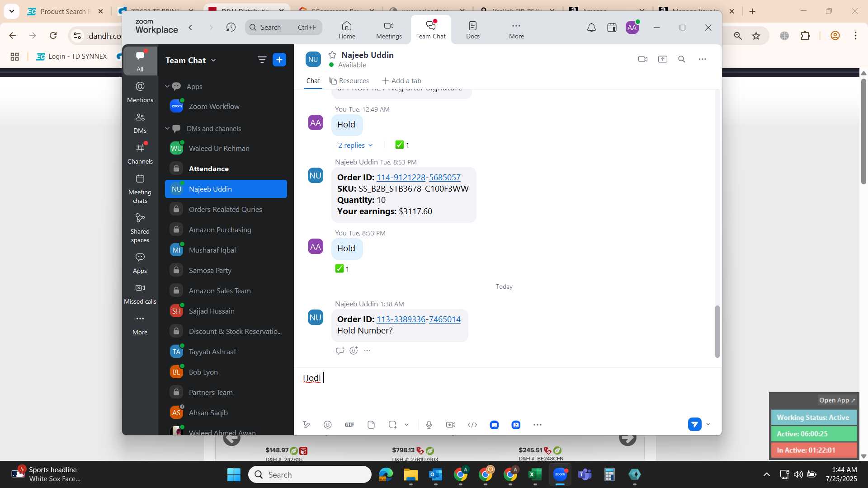Open the Amazon Purchasing channel
The width and height of the screenshot is (868, 488).
coord(226,230)
